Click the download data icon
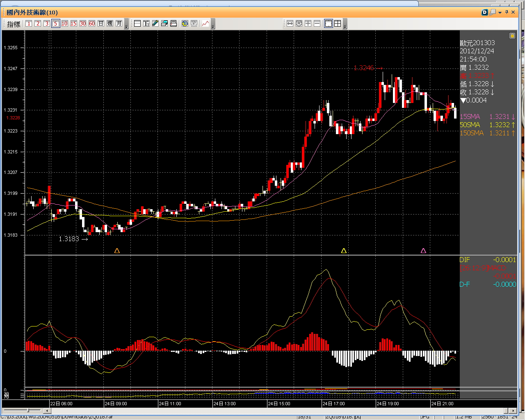The image size is (525, 420). [x=194, y=24]
